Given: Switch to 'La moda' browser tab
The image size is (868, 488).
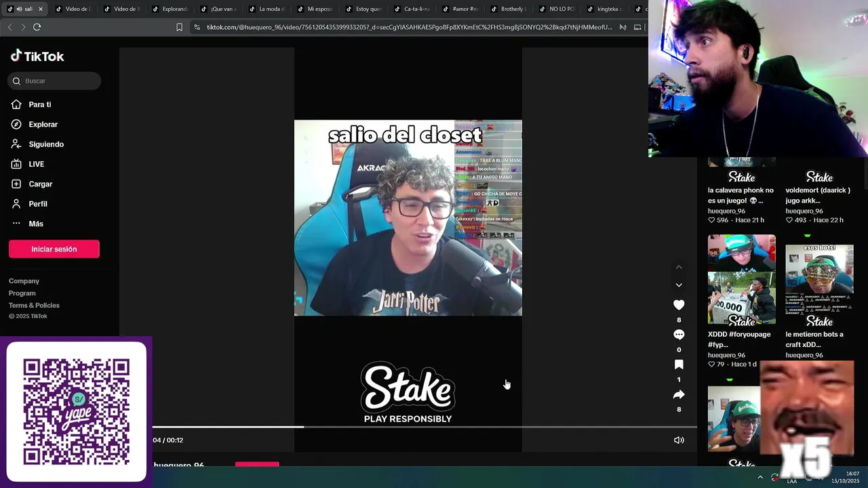Looking at the screenshot, I should (x=266, y=9).
